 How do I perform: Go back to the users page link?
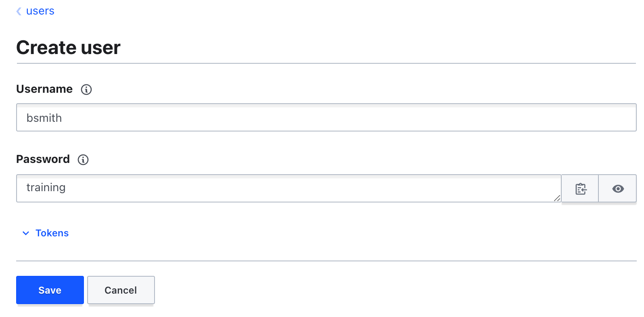(40, 11)
